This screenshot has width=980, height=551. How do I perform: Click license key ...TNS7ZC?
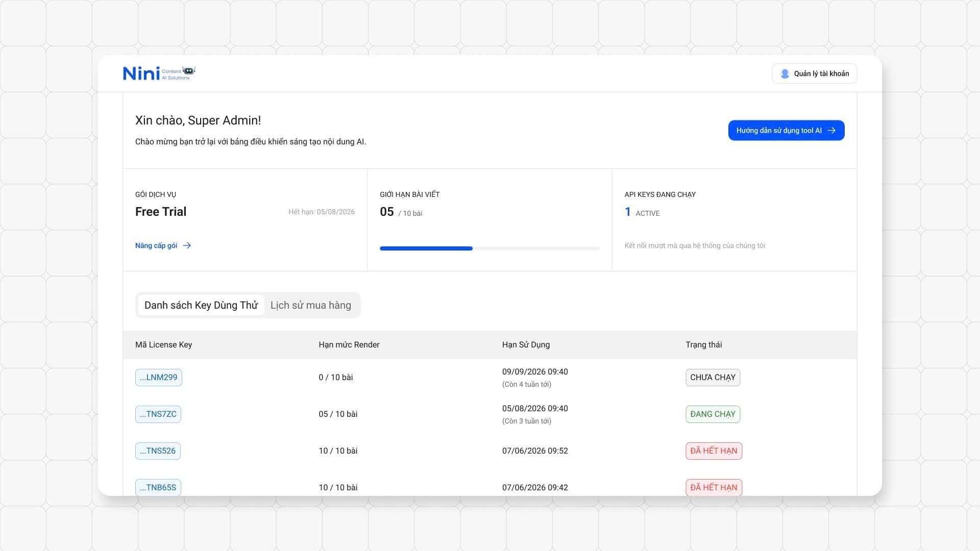[158, 414]
